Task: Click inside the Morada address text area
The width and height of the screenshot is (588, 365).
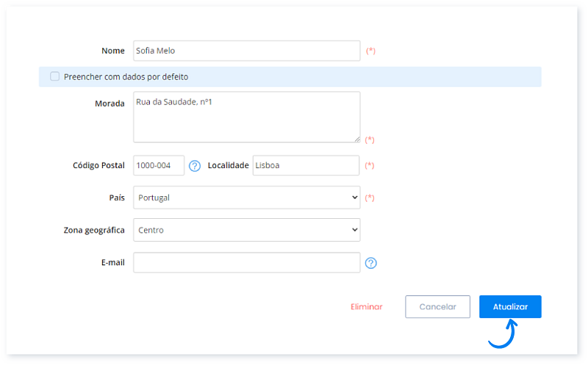Action: [246, 117]
